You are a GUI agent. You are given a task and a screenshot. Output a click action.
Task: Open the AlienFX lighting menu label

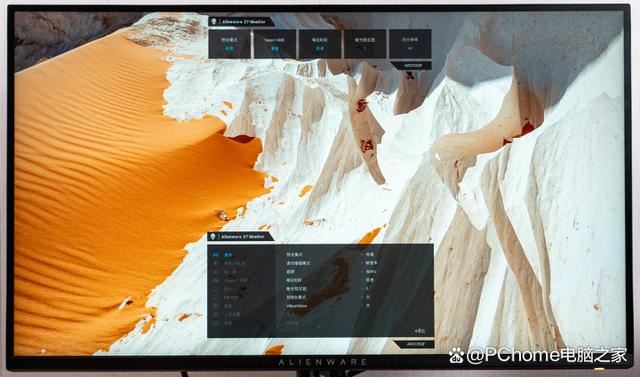tap(236, 280)
